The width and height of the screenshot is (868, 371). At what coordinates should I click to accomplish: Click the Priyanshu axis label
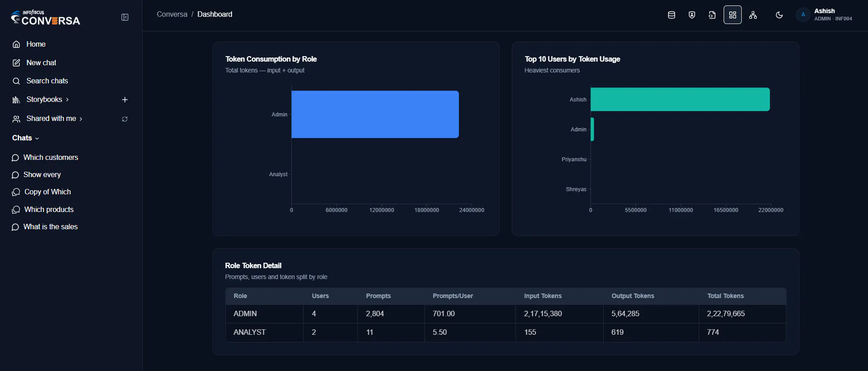pos(574,159)
